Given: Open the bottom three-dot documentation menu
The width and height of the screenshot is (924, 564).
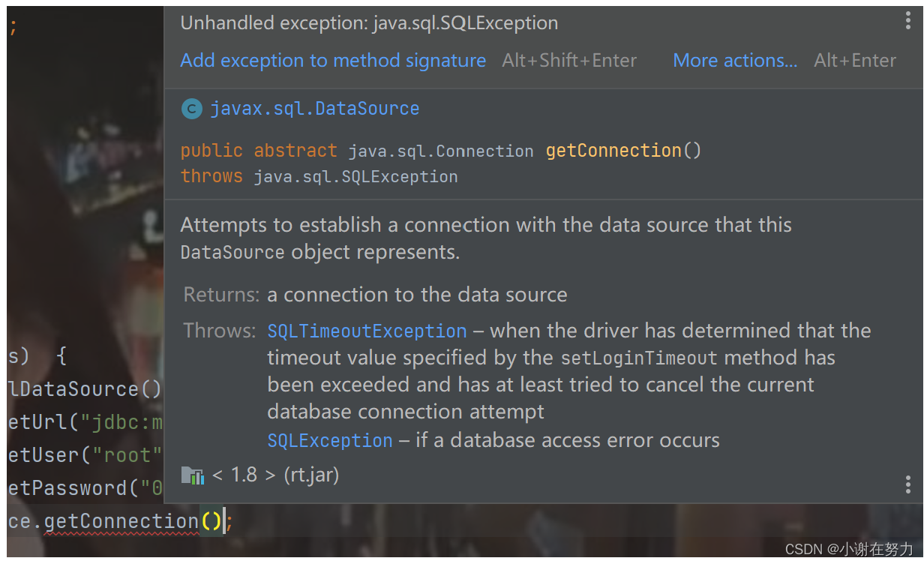Looking at the screenshot, I should click(x=908, y=484).
